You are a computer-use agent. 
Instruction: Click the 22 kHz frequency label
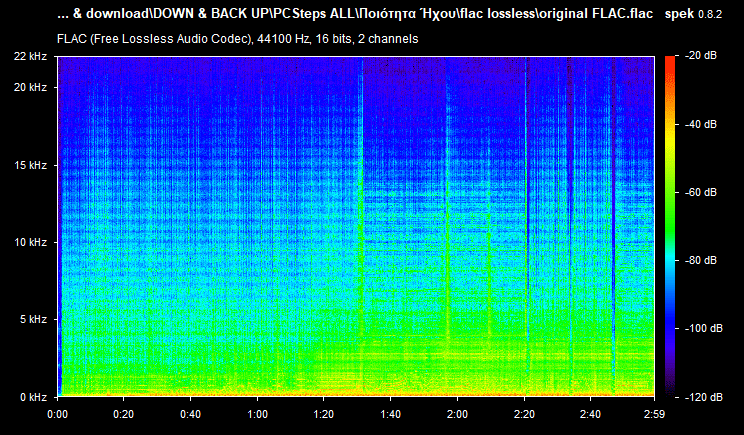31,56
